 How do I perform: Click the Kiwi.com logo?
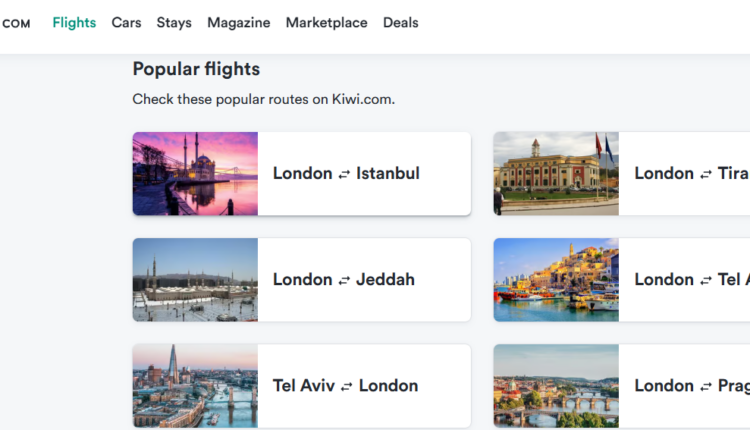15,23
